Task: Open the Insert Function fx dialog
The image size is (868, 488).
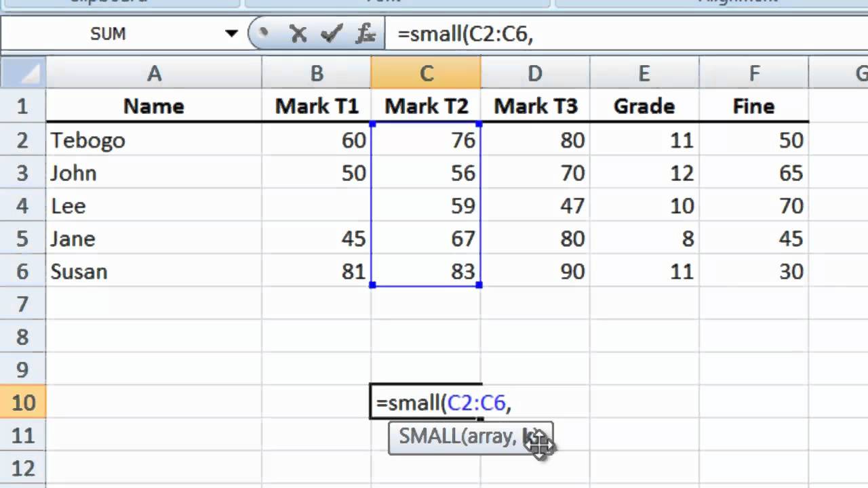Action: coord(365,34)
